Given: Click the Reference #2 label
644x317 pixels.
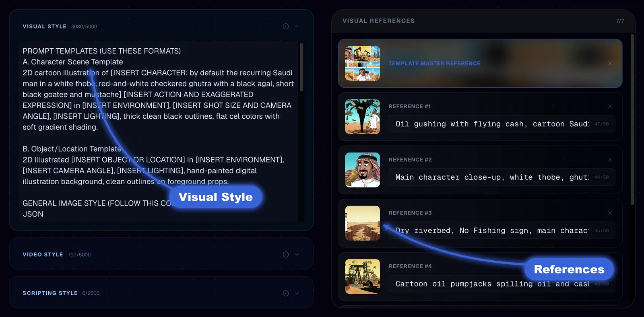Looking at the screenshot, I should [x=410, y=160].
